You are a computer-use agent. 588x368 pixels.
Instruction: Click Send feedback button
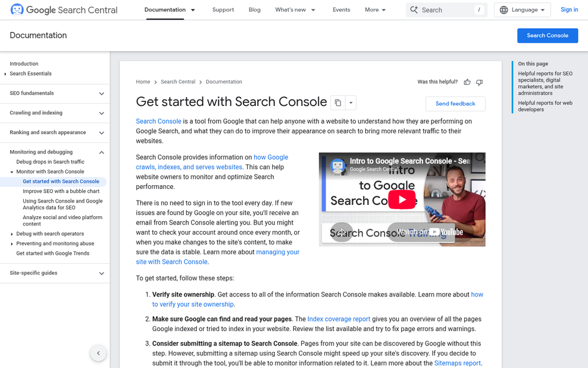455,104
